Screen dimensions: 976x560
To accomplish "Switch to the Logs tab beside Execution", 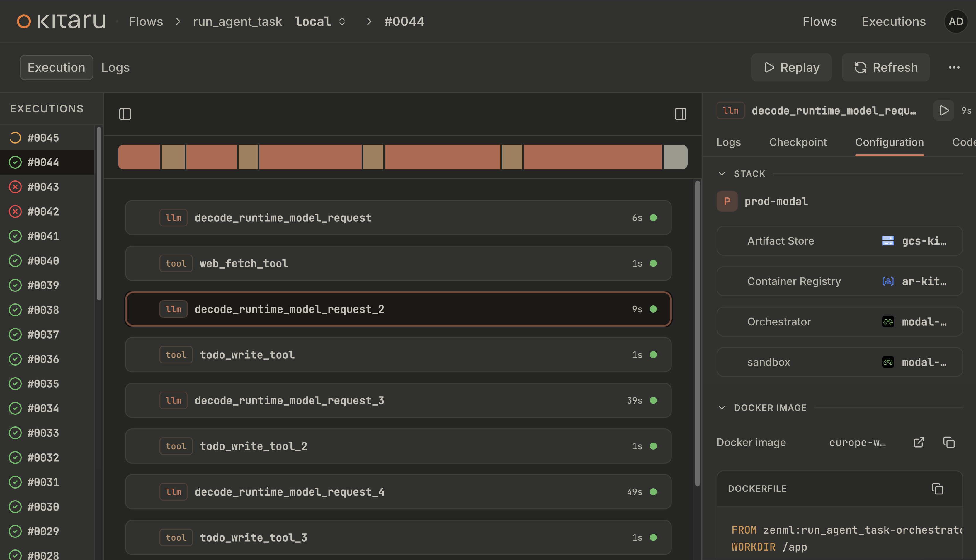I will coord(115,68).
